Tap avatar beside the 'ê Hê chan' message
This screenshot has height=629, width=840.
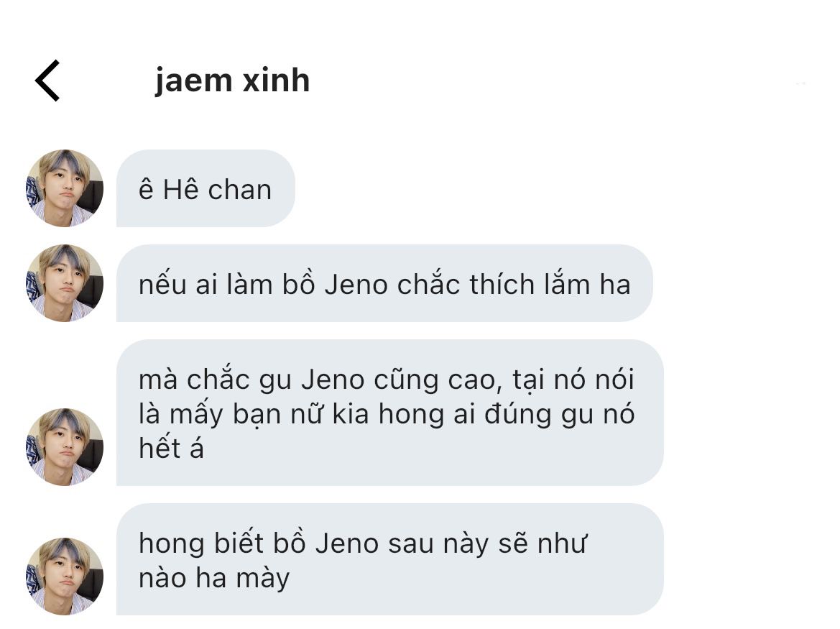64,188
